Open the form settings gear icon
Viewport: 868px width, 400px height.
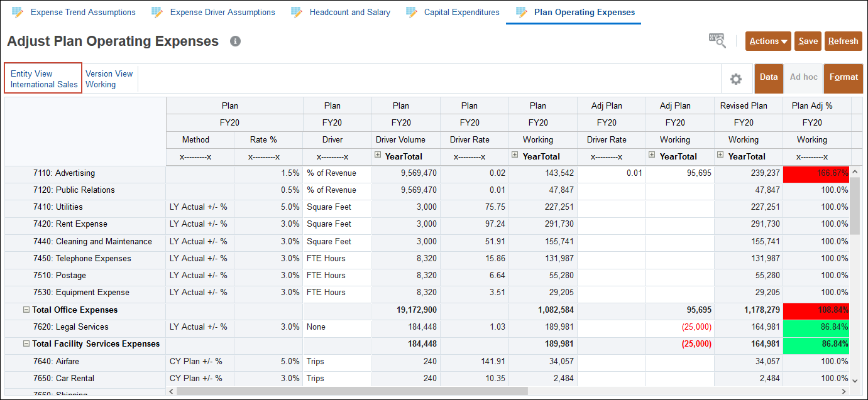735,79
